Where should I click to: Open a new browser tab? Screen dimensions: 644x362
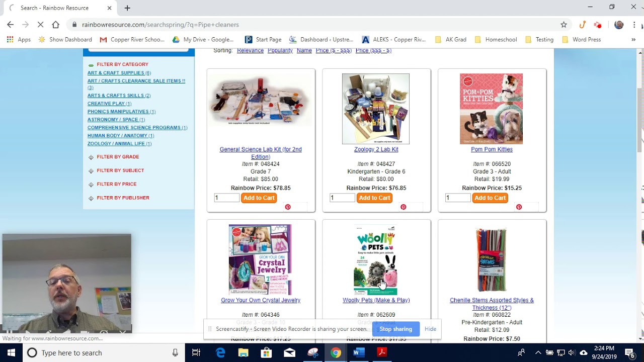point(127,8)
